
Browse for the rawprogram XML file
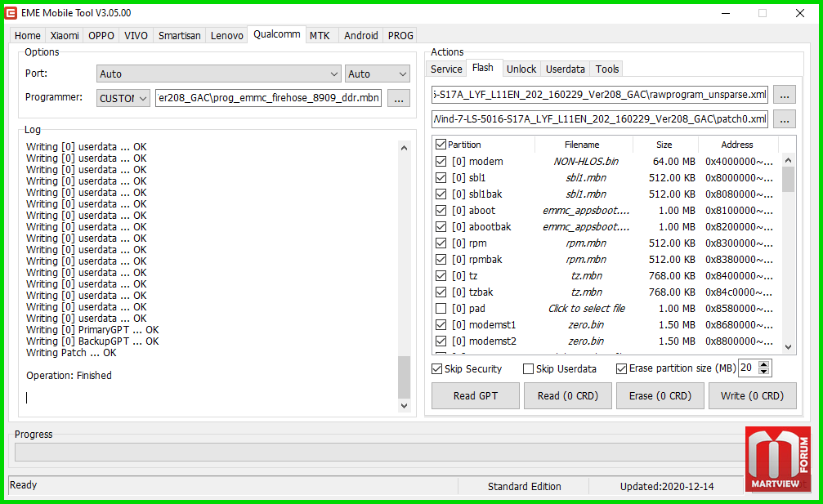(784, 95)
